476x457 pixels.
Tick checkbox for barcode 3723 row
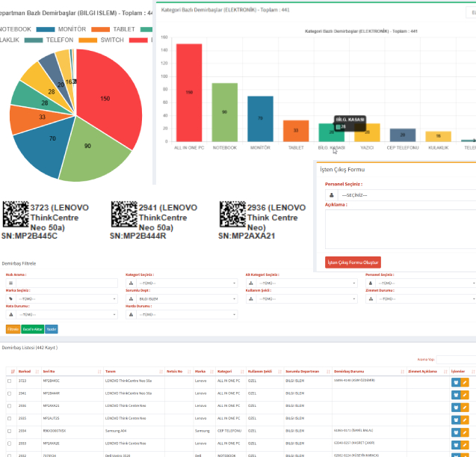(x=10, y=381)
